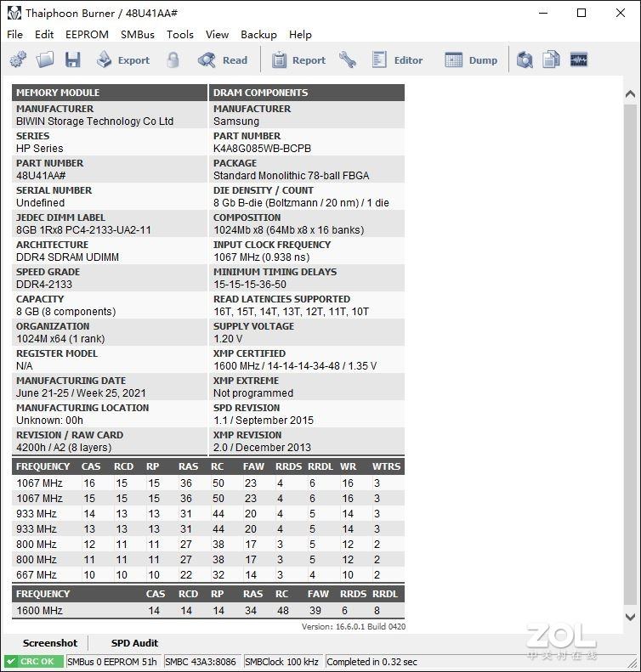Click the Export toolbar button

tap(123, 60)
